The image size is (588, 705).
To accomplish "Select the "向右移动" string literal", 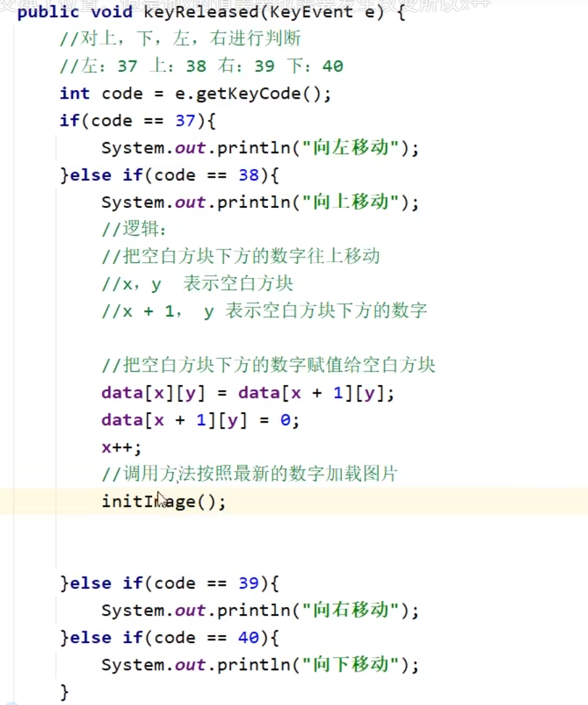I will point(352,610).
